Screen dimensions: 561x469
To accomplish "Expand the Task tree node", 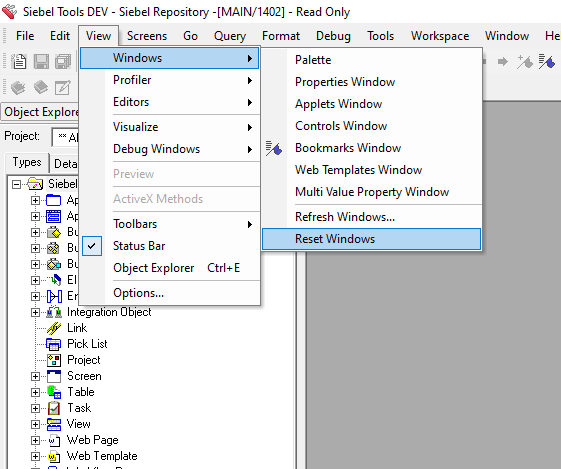I will [x=35, y=408].
